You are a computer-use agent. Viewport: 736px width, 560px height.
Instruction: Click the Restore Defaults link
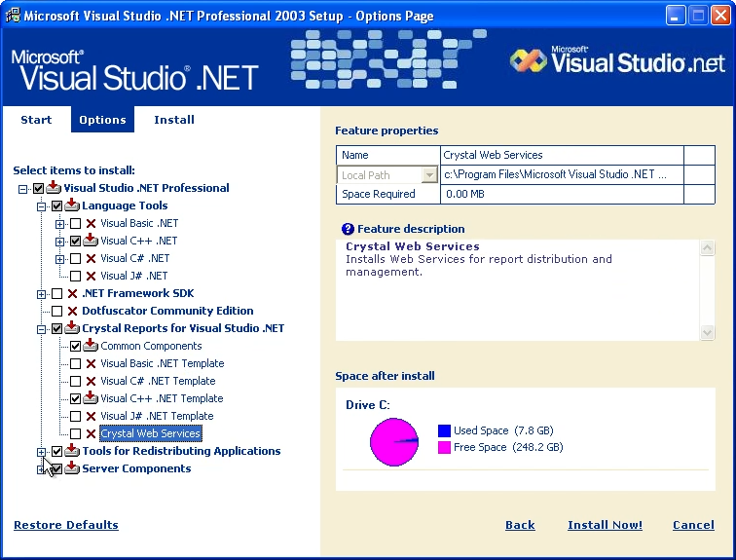[66, 525]
